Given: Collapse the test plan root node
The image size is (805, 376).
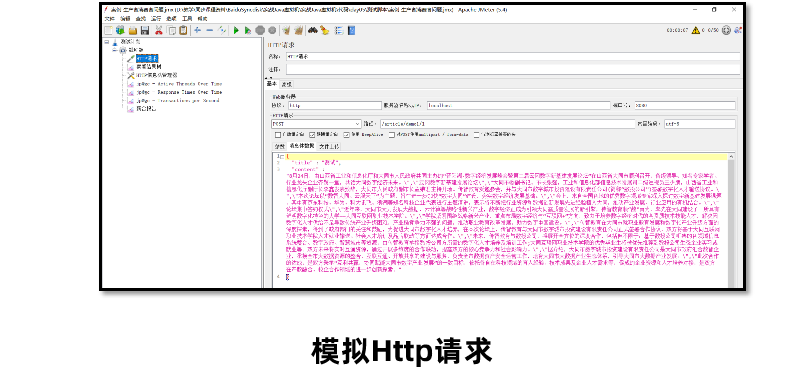Looking at the screenshot, I should [x=106, y=42].
